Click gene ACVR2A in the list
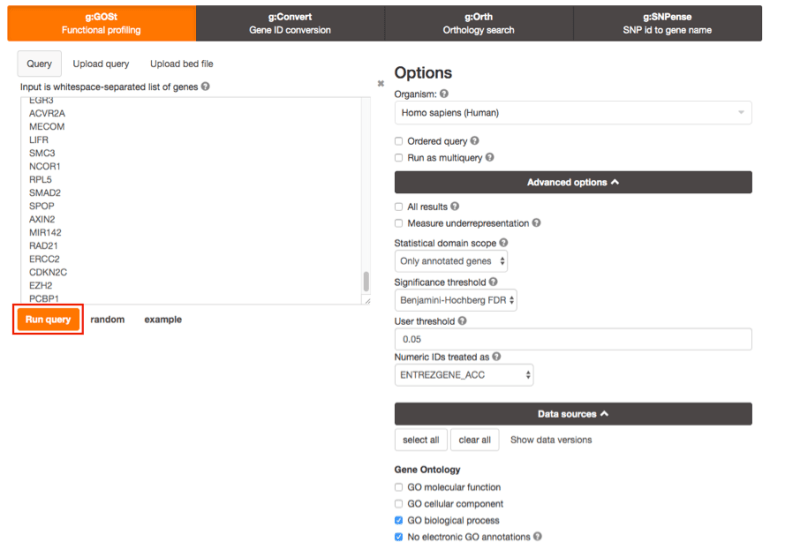 point(47,113)
